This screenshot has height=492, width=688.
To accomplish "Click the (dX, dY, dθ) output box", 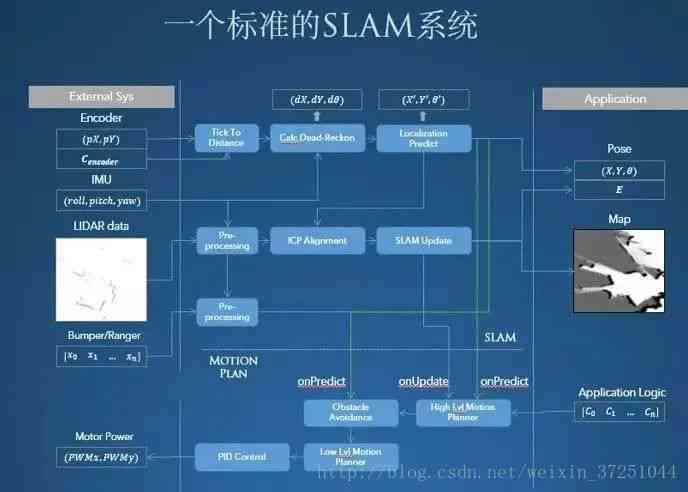I will point(317,100).
